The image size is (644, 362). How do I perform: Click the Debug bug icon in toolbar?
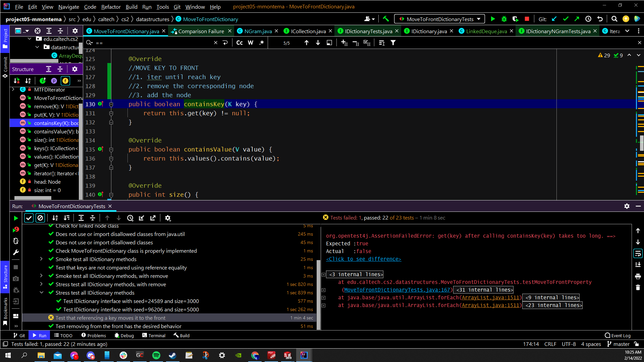(x=504, y=19)
